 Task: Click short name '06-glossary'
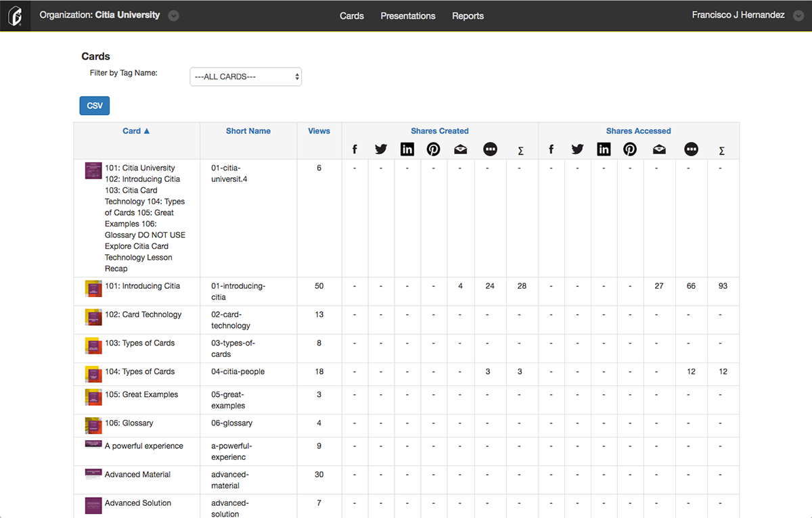232,423
